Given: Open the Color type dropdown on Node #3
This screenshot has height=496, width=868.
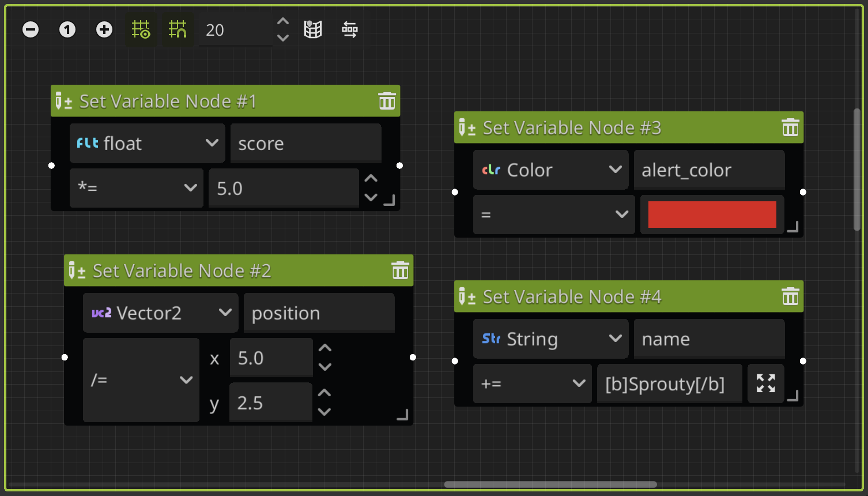Looking at the screenshot, I should (x=550, y=170).
